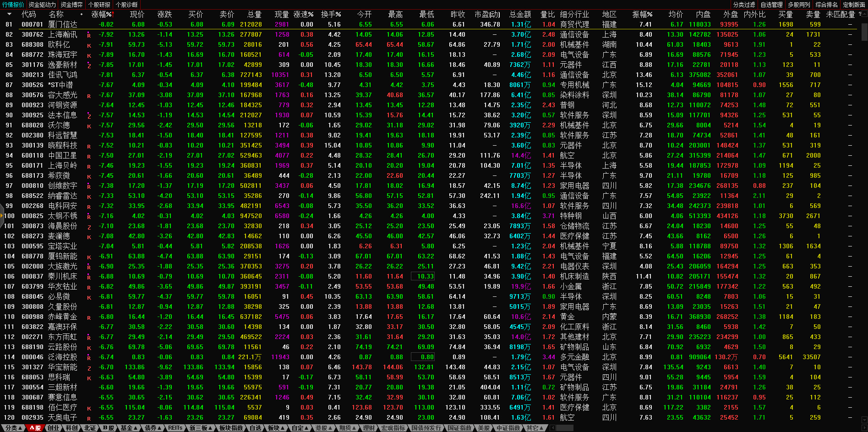Screen dimensions: 868x432
Task: Click the left edge panel expand handle
Action: click(x=2, y=216)
